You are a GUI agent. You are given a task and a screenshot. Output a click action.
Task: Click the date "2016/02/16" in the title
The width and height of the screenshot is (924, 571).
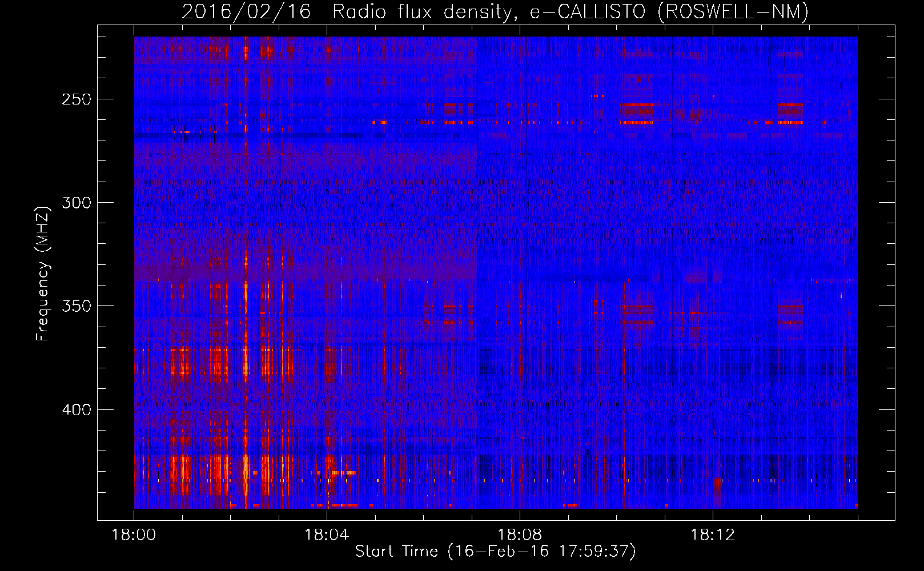246,11
